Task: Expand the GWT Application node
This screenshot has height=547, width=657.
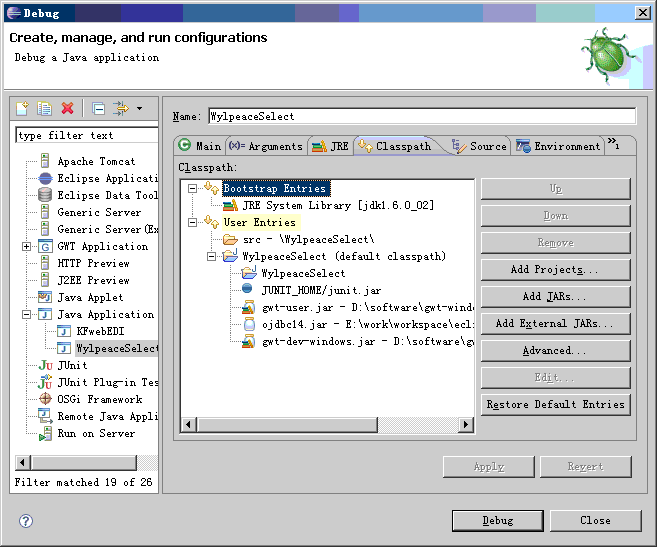Action: [x=26, y=246]
